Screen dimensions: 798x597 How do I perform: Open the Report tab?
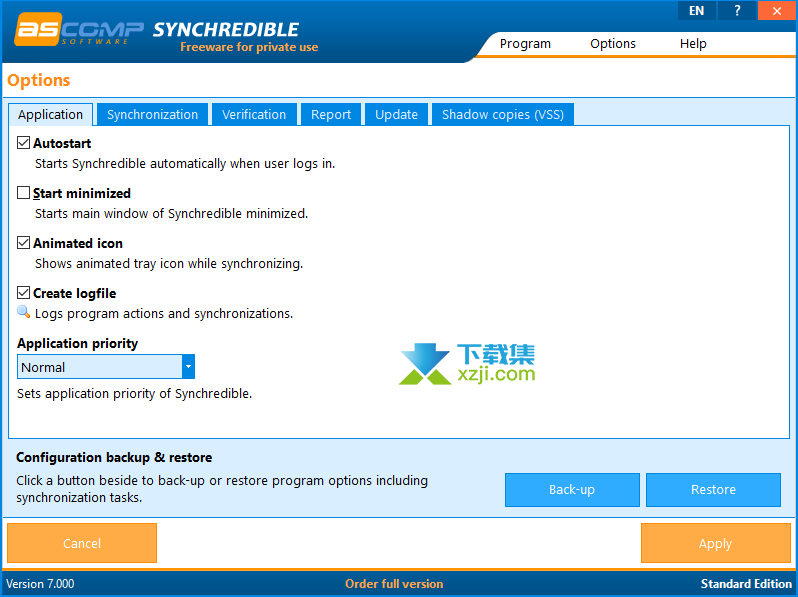click(331, 115)
